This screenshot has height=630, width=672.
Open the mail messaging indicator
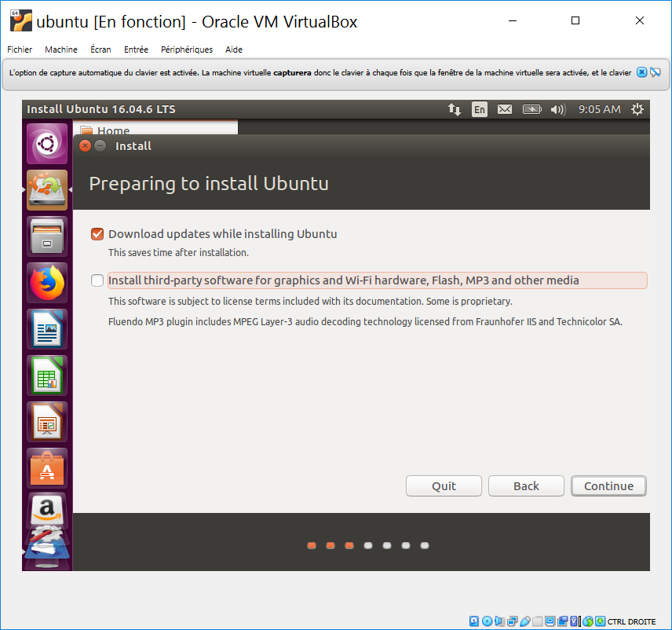coord(505,109)
